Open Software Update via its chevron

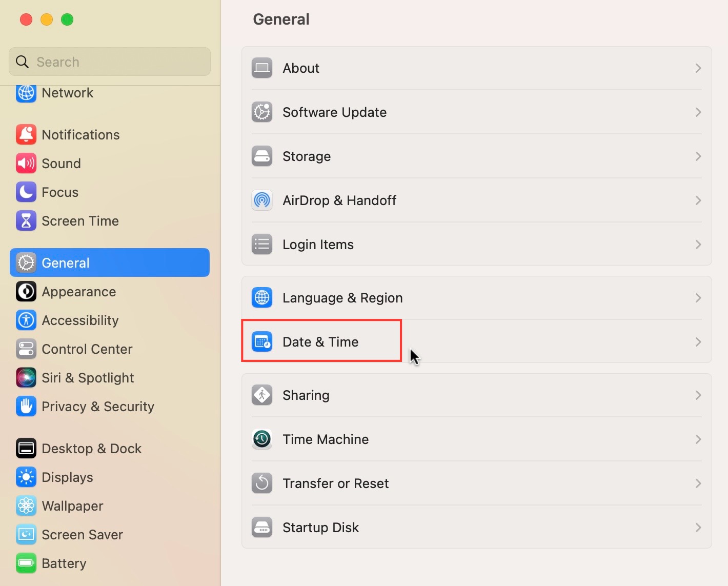pos(698,112)
